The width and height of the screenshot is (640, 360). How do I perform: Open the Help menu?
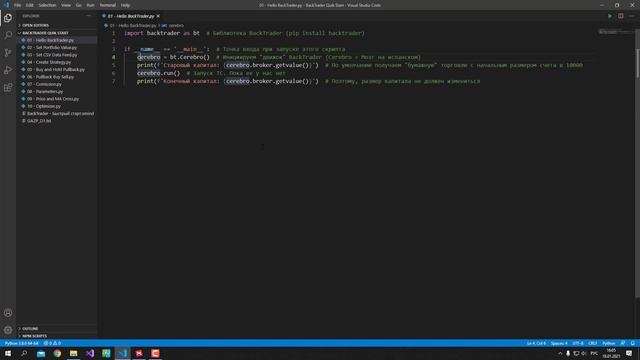click(125, 5)
